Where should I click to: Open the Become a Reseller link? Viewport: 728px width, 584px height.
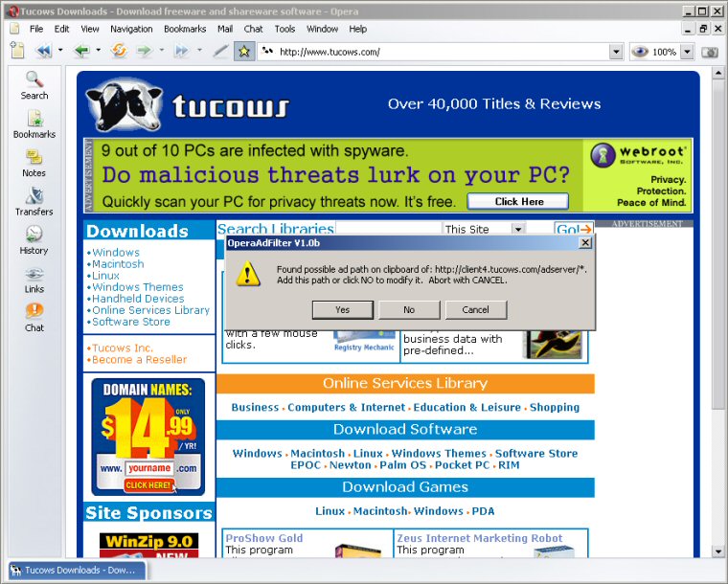click(139, 359)
